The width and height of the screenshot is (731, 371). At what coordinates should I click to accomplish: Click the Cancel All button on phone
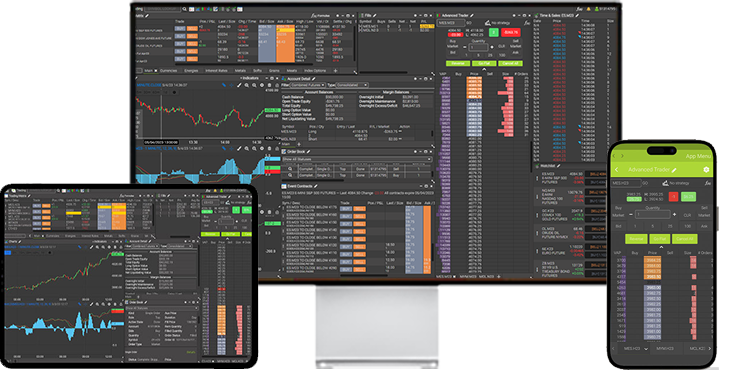point(685,239)
